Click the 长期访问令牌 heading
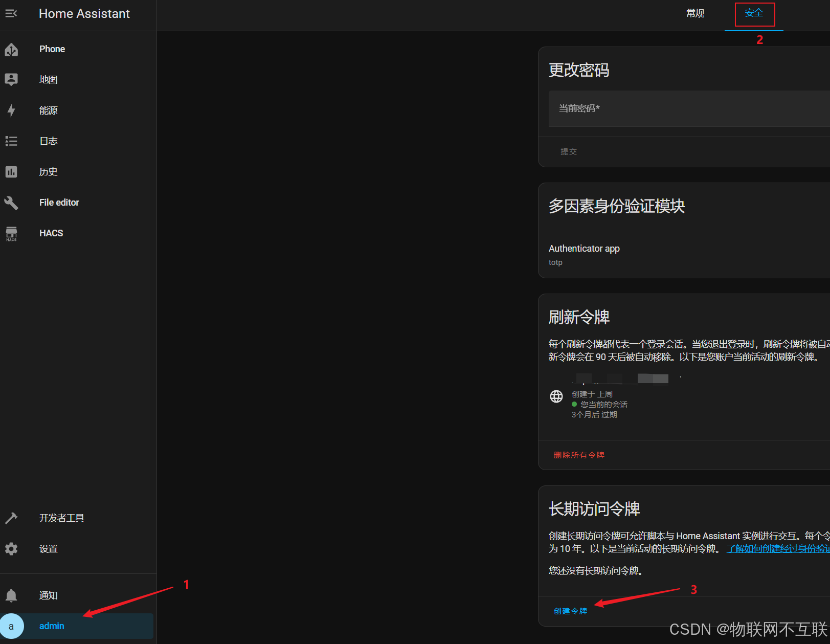 pyautogui.click(x=594, y=509)
